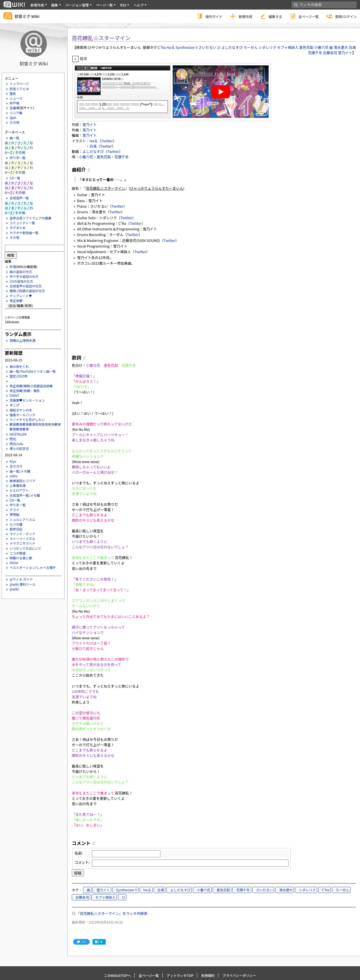
Task: Click the 百花繚乱☆スターマイン page title
Action: coord(101,38)
